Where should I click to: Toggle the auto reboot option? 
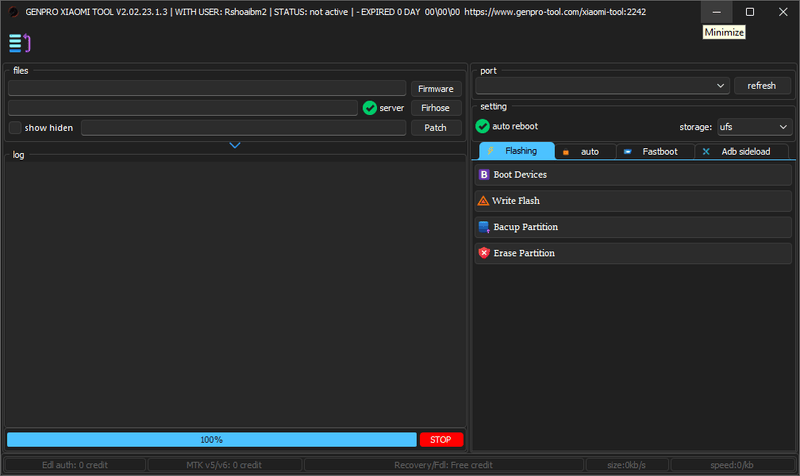(x=483, y=127)
